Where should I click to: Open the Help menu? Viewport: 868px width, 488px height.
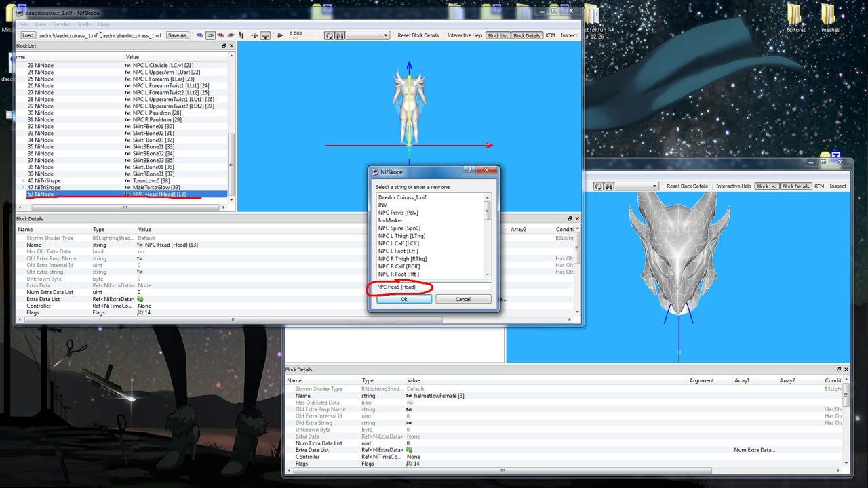pyautogui.click(x=103, y=24)
